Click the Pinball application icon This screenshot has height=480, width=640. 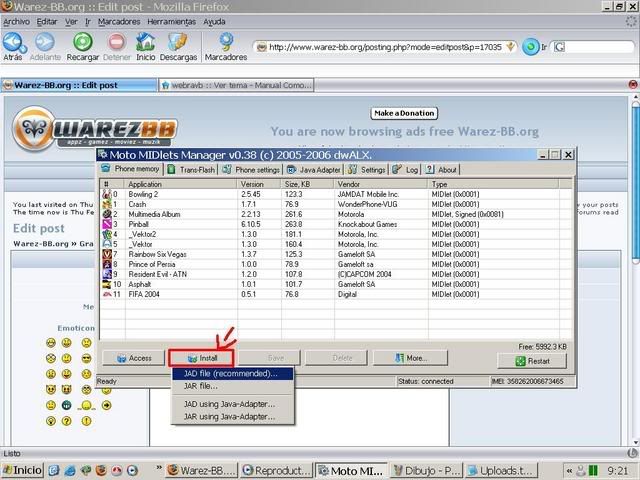pos(107,224)
